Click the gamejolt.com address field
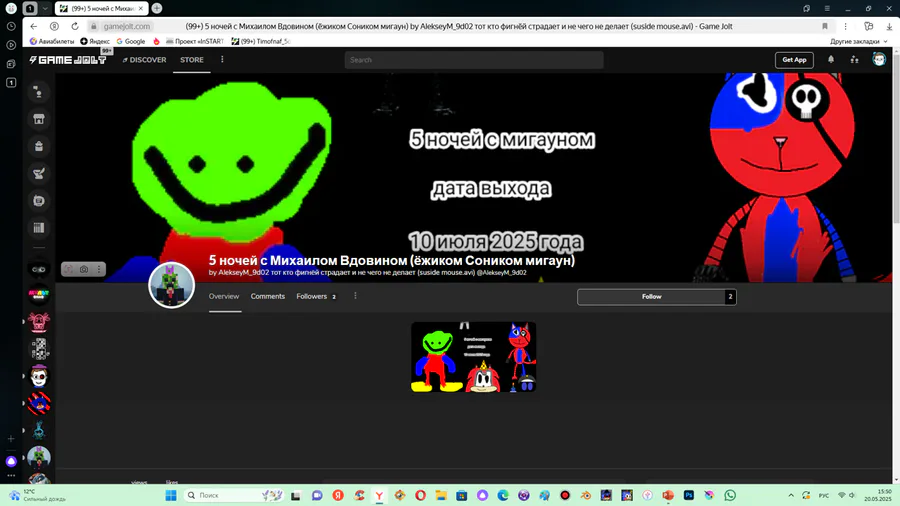 [126, 26]
